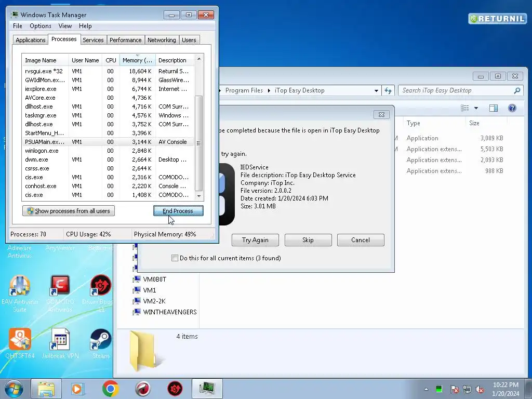
Task: Open Driver Booster taskbar icon
Action: click(x=175, y=389)
